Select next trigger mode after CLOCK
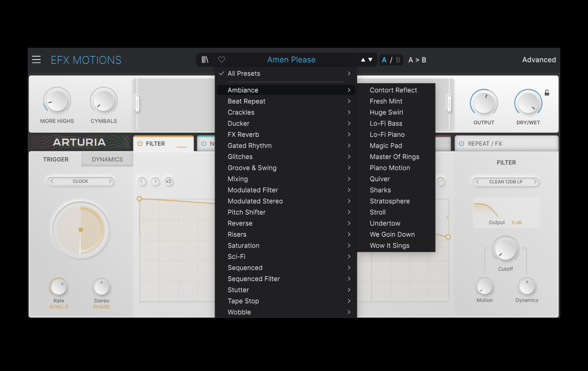 pos(110,181)
